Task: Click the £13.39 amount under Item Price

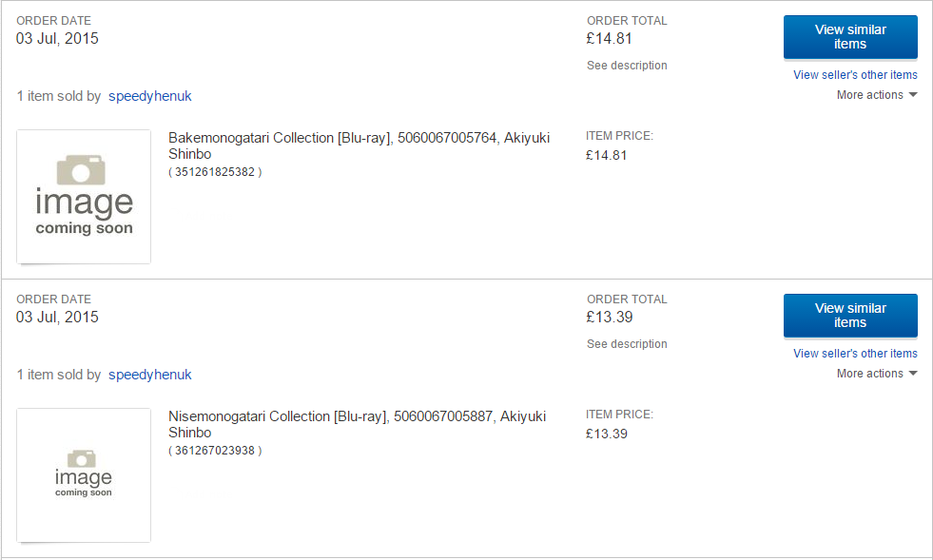Action: [x=607, y=434]
